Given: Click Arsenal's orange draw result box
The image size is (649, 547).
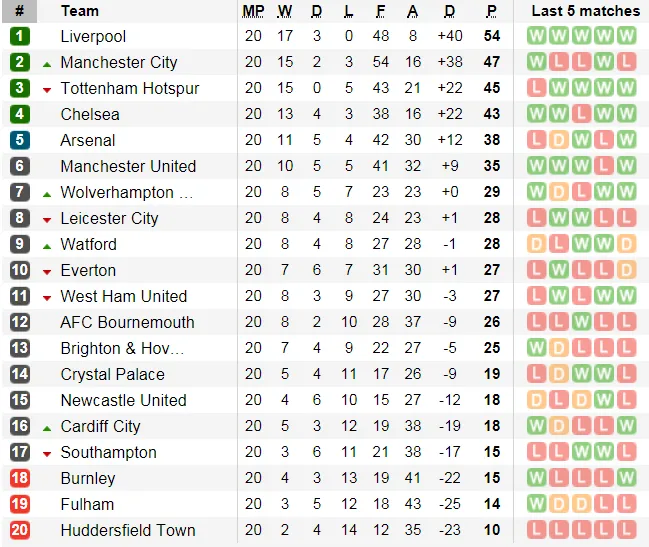Looking at the screenshot, I should tap(558, 140).
